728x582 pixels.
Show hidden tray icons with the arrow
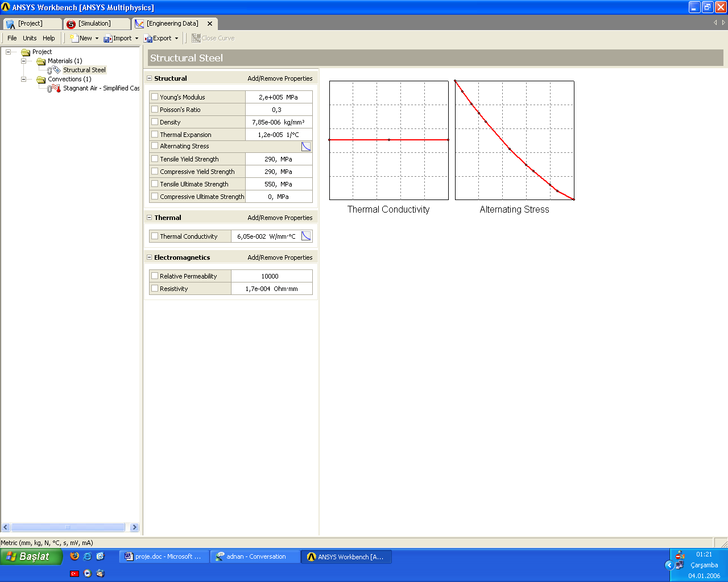(669, 565)
